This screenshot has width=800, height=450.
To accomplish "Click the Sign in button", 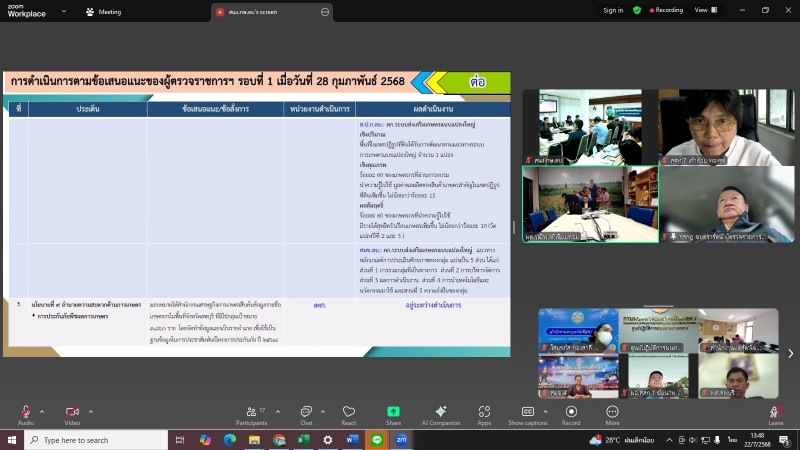I will click(613, 10).
